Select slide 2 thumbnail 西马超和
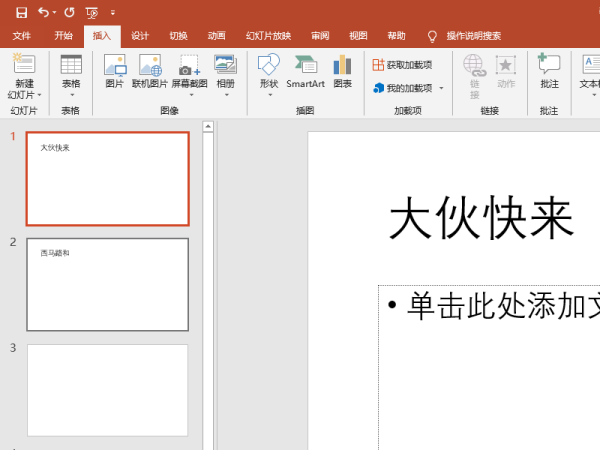The image size is (600, 450). tap(107, 284)
